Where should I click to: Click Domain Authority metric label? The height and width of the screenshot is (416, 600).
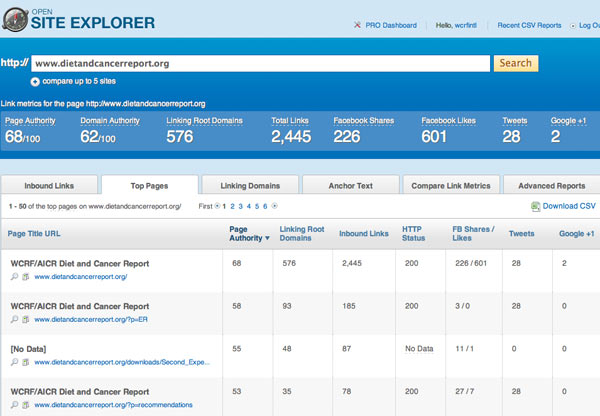110,121
